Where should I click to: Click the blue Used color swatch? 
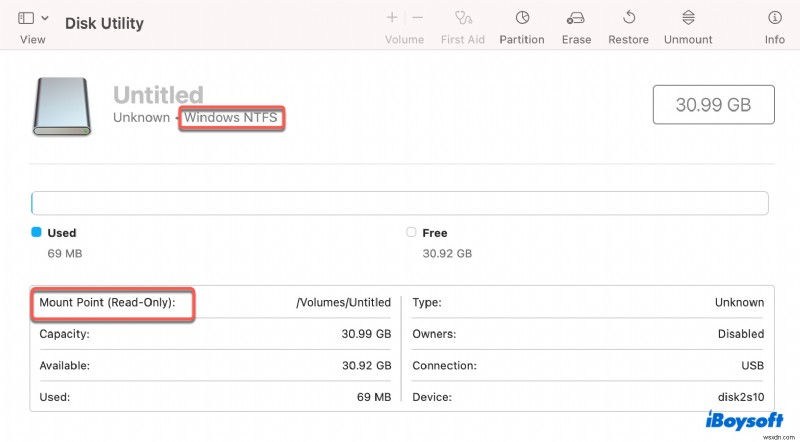tap(36, 232)
